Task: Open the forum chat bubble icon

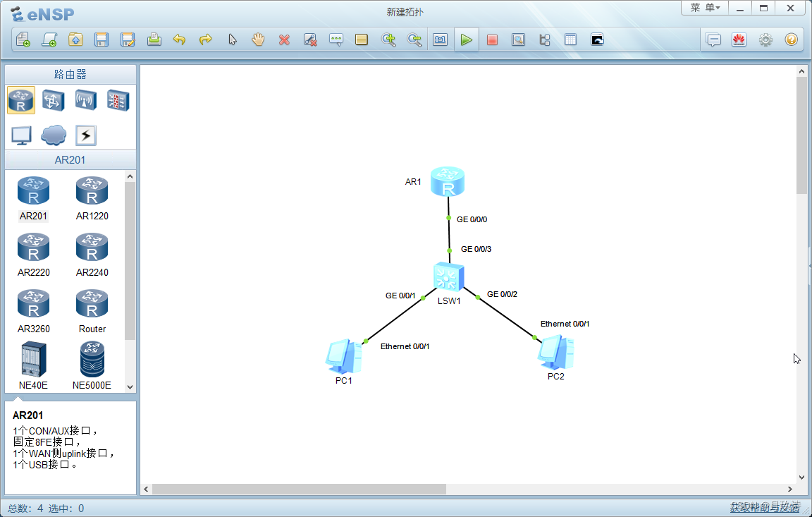Action: pyautogui.click(x=713, y=40)
